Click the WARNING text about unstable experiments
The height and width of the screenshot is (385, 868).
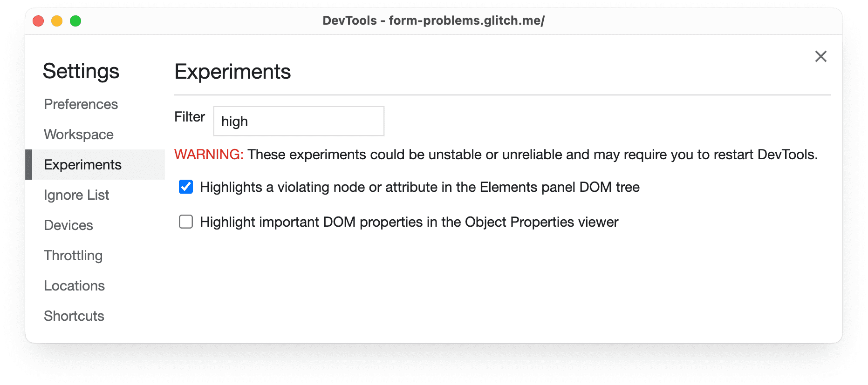click(209, 154)
